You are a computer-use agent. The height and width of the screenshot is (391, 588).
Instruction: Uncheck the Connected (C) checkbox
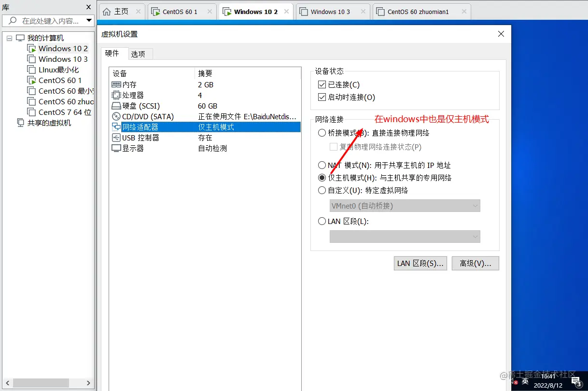point(322,84)
